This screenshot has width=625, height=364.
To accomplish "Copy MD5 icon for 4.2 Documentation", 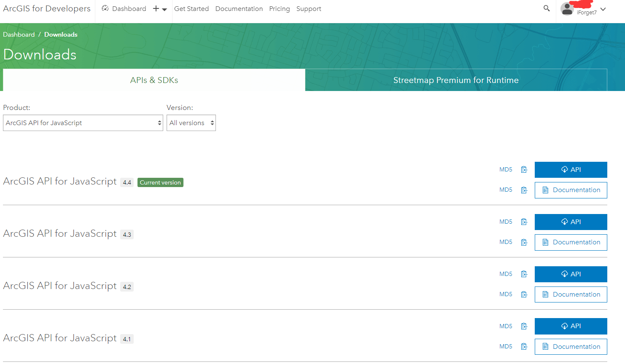I will [x=524, y=294].
